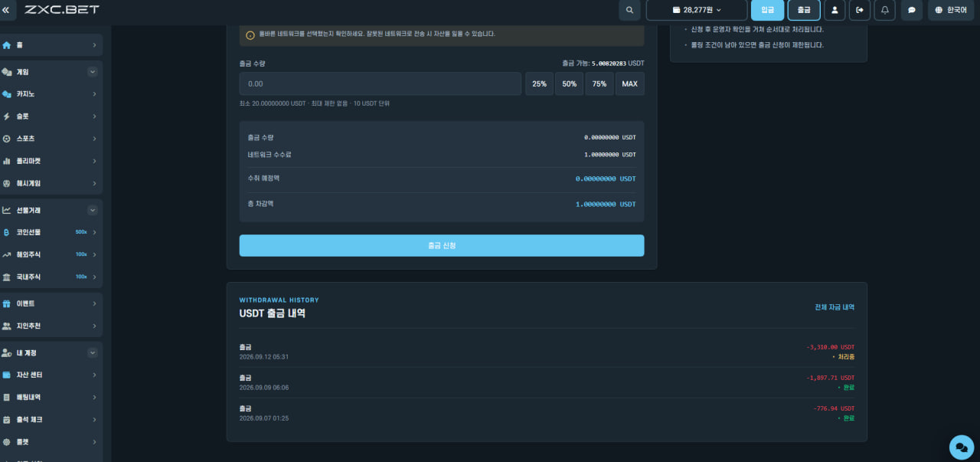Open 코인선물 500x sidebar item
Screen dimensions: 980x462
(51, 232)
